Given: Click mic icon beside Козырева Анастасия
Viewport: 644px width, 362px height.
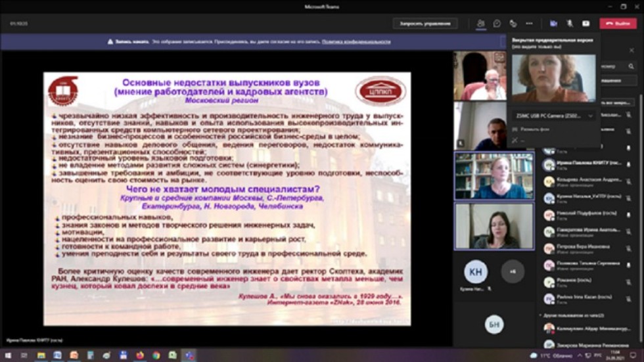Looking at the screenshot, I should tap(629, 181).
